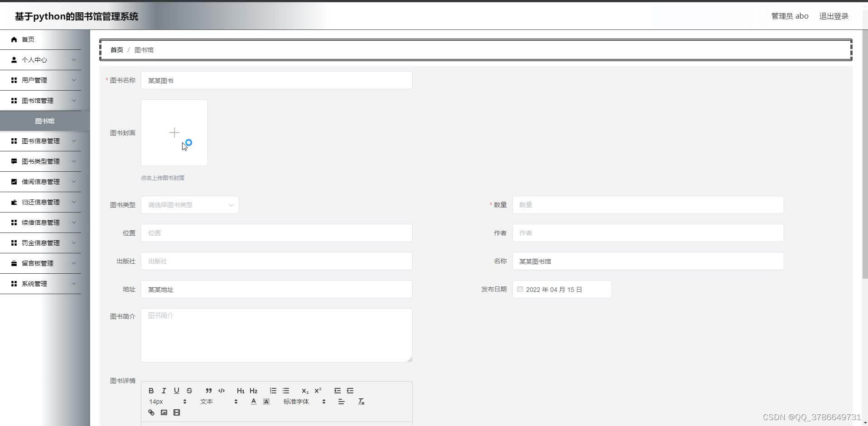Focus the 出版社 input field

pos(276,261)
